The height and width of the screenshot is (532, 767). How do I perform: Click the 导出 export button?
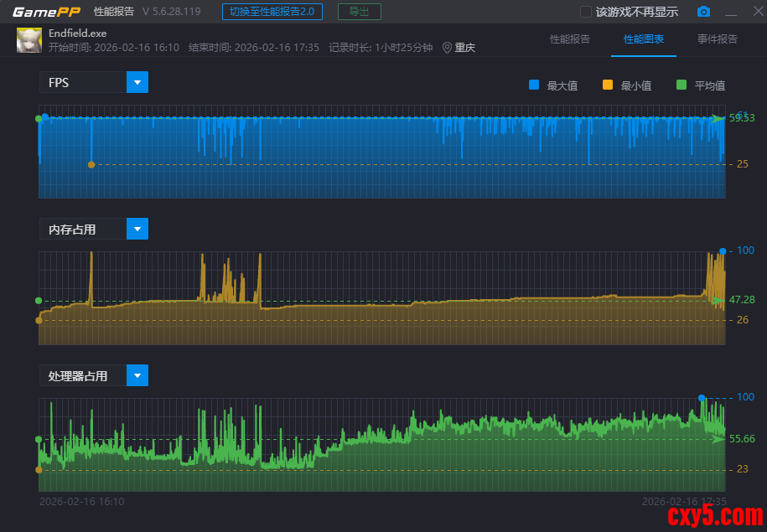pos(359,12)
